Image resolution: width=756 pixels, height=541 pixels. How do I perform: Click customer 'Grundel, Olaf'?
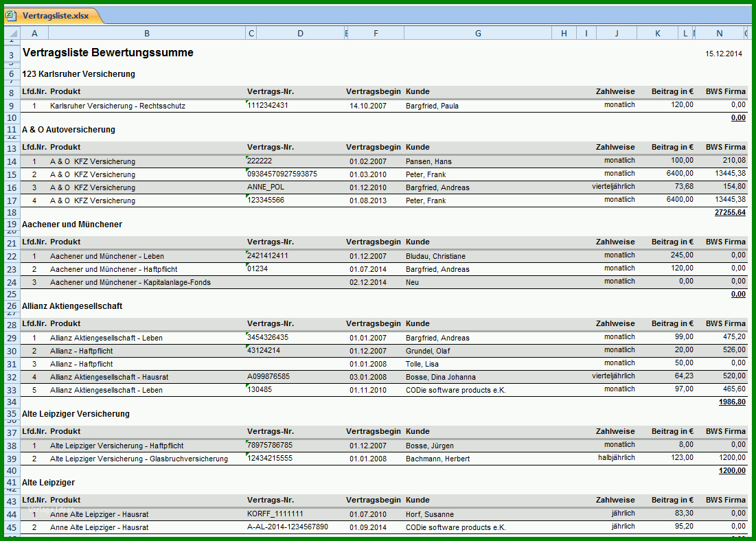coord(428,351)
